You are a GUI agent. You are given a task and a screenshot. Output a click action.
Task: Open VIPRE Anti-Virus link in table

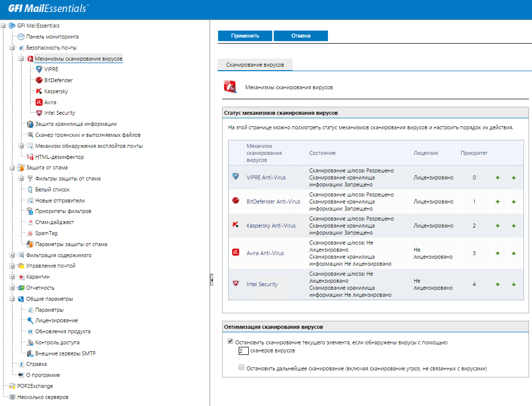[266, 177]
